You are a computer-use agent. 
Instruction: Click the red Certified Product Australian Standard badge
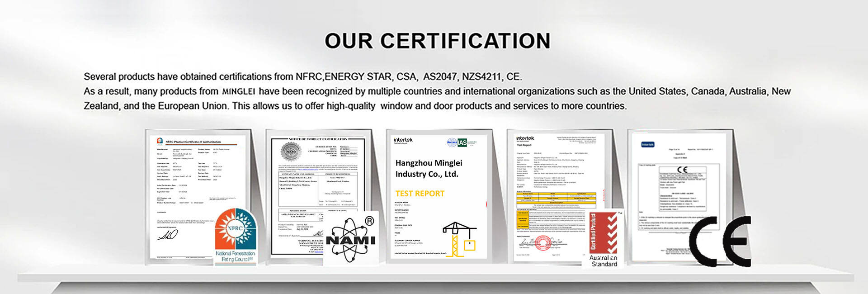click(x=604, y=239)
